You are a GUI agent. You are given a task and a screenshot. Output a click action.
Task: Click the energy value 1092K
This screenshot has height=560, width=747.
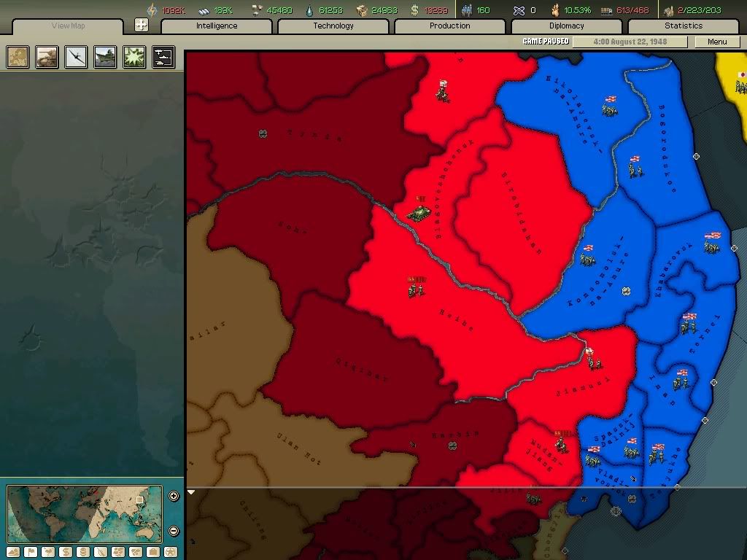coord(174,10)
